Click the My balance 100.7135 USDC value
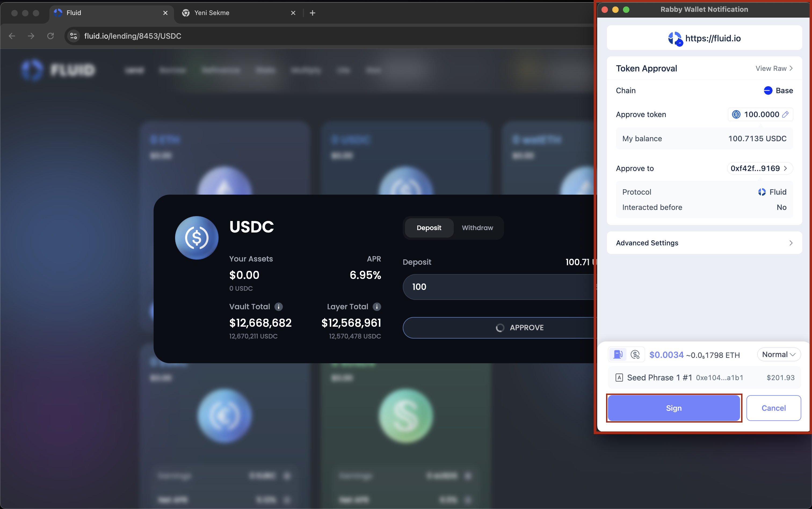 pos(757,139)
